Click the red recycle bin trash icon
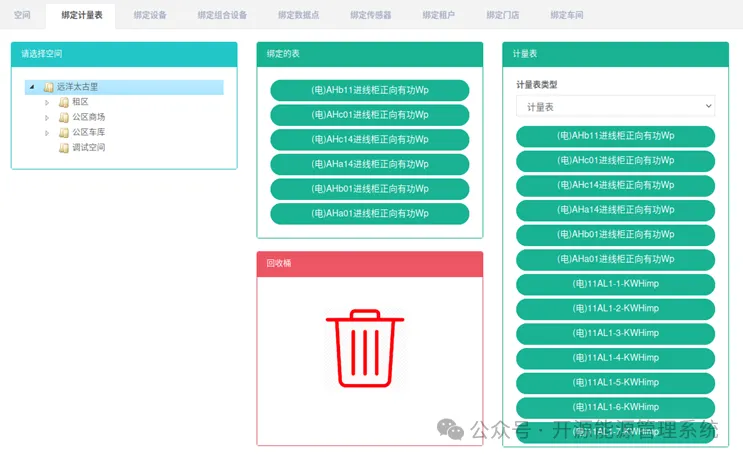743x460 pixels. 365,348
